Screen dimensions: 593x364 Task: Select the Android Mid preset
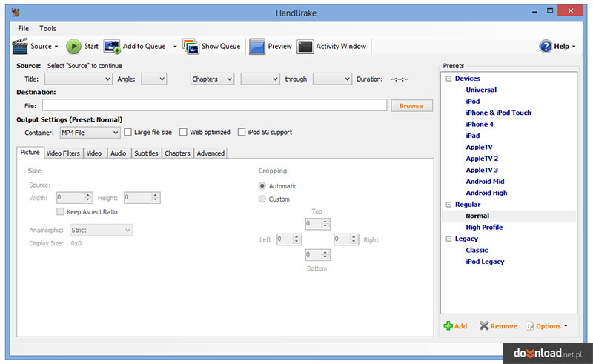pos(485,182)
